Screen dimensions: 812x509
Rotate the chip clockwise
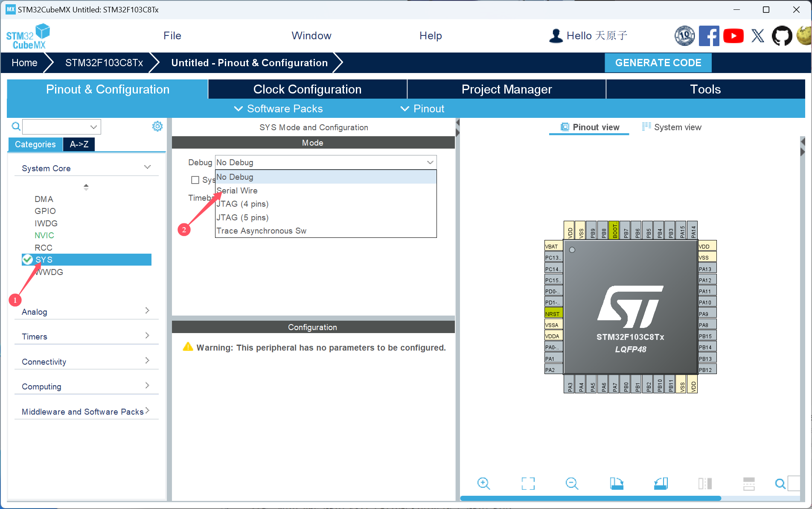[x=617, y=483]
